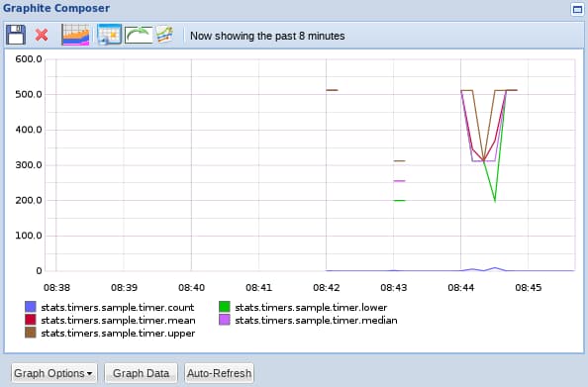Viewport: 588px width, 387px height.
Task: Click the floppy disk save graph icon
Action: click(16, 35)
